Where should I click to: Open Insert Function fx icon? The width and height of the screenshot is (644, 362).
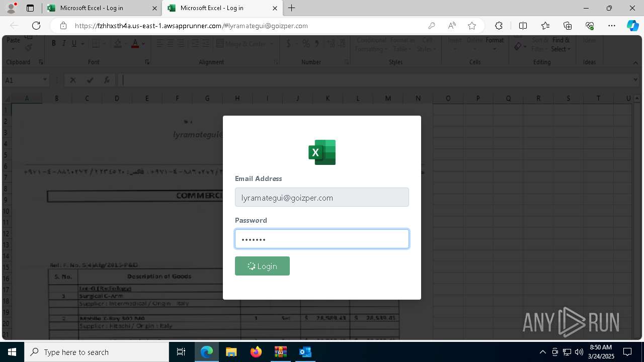(x=107, y=80)
